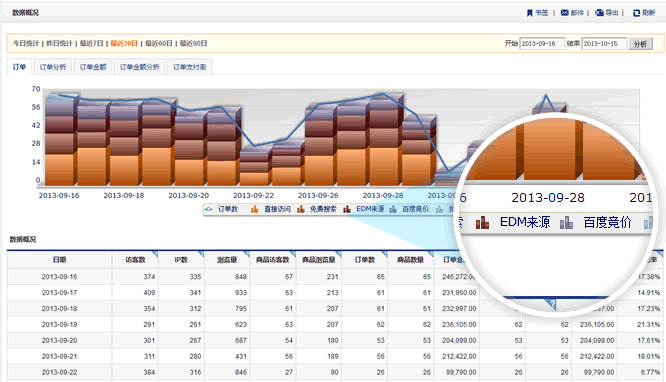The image size is (666, 382).
Task: Select the 今日统计 range link
Action: (25, 43)
